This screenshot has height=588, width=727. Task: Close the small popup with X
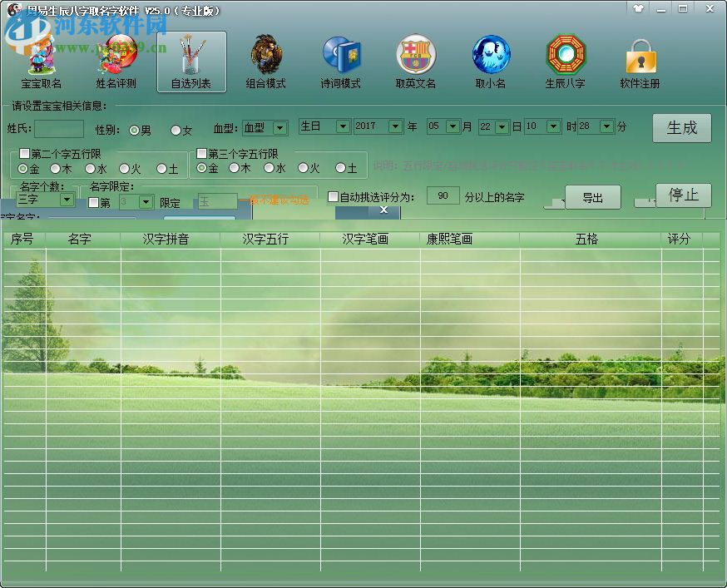click(384, 210)
